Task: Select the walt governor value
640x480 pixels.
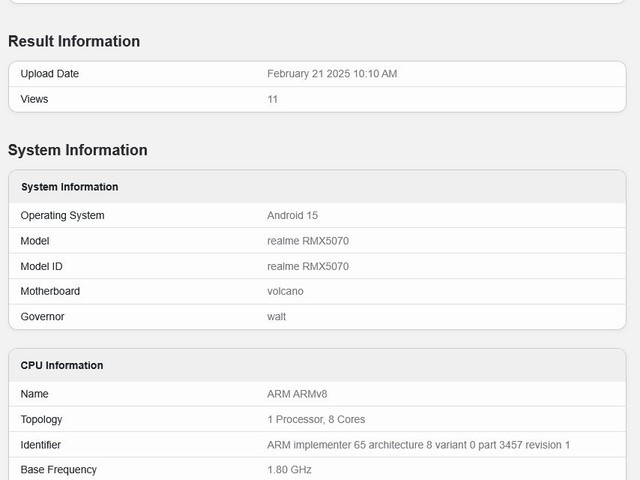Action: (x=276, y=316)
